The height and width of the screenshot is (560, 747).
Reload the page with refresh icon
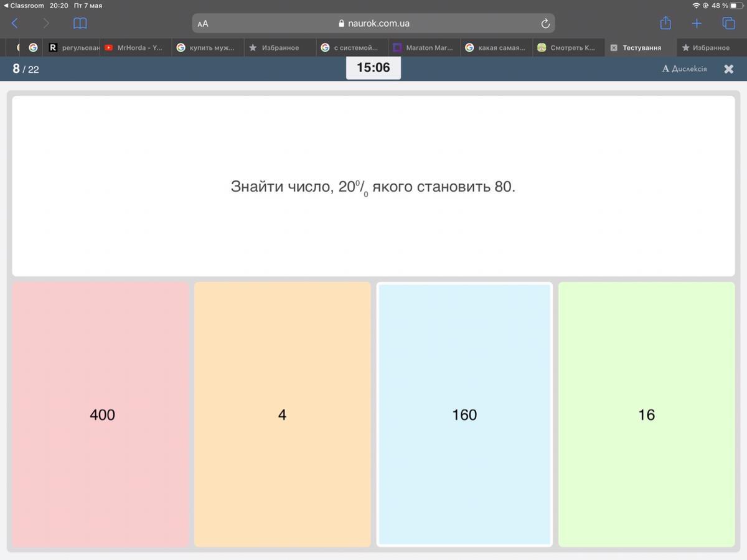[545, 24]
